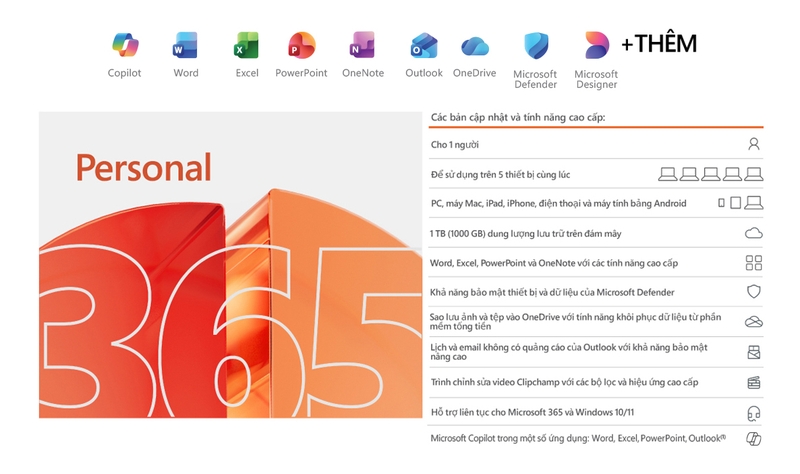Click the Clipchamp video editor icon
The height and width of the screenshot is (474, 800).
point(754,382)
